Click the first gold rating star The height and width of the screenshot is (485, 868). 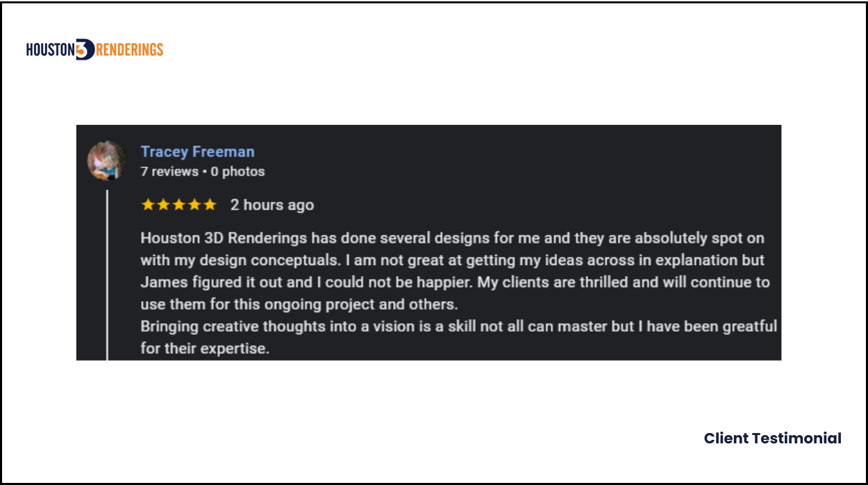pos(147,205)
